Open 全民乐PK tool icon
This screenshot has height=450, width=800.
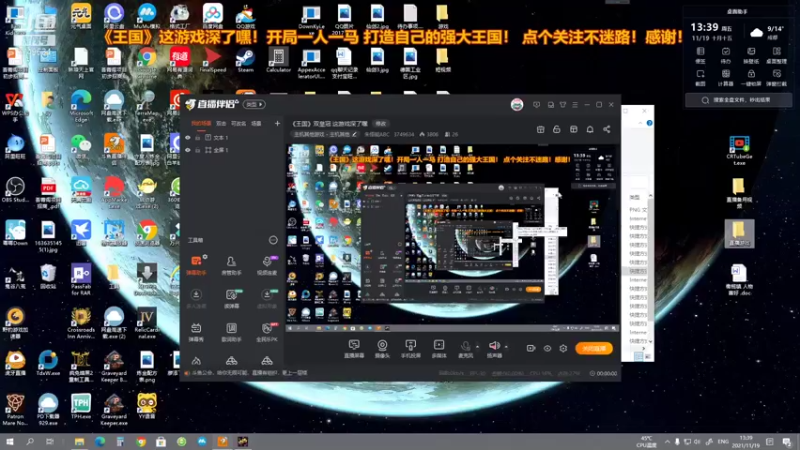point(267,332)
